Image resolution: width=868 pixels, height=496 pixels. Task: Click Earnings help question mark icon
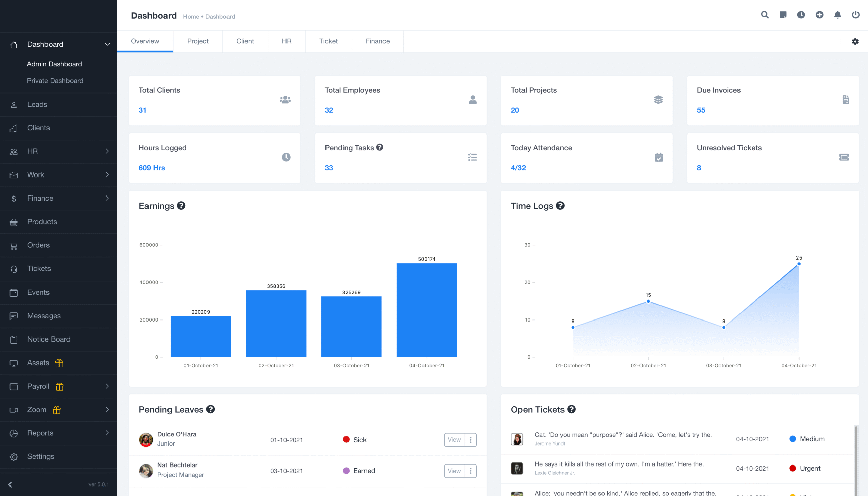point(181,206)
